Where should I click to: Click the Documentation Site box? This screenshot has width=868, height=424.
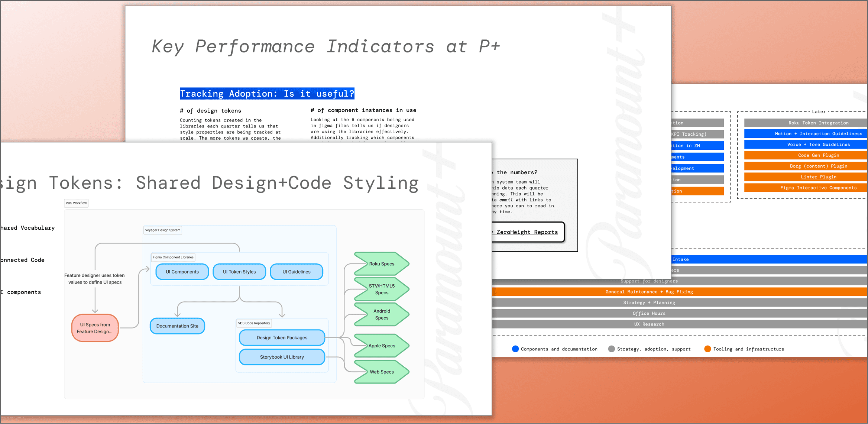click(x=177, y=326)
